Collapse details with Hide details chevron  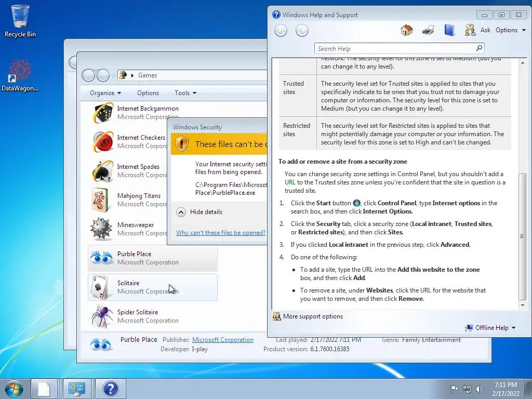181,212
